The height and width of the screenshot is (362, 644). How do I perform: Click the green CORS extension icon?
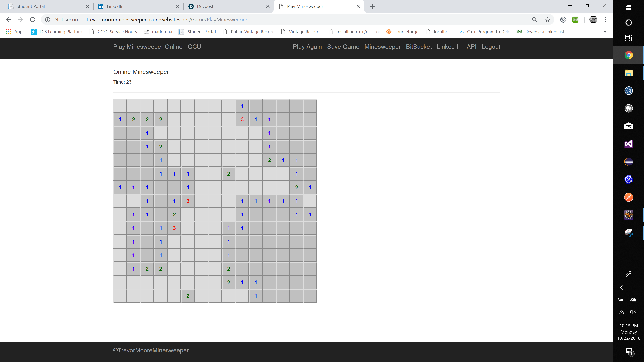(x=575, y=19)
